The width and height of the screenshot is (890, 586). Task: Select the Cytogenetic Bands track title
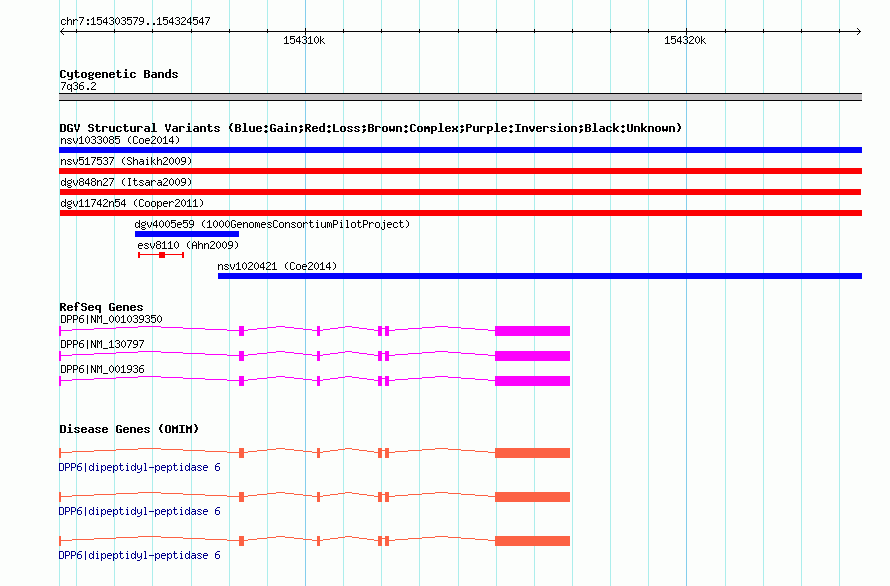[119, 74]
